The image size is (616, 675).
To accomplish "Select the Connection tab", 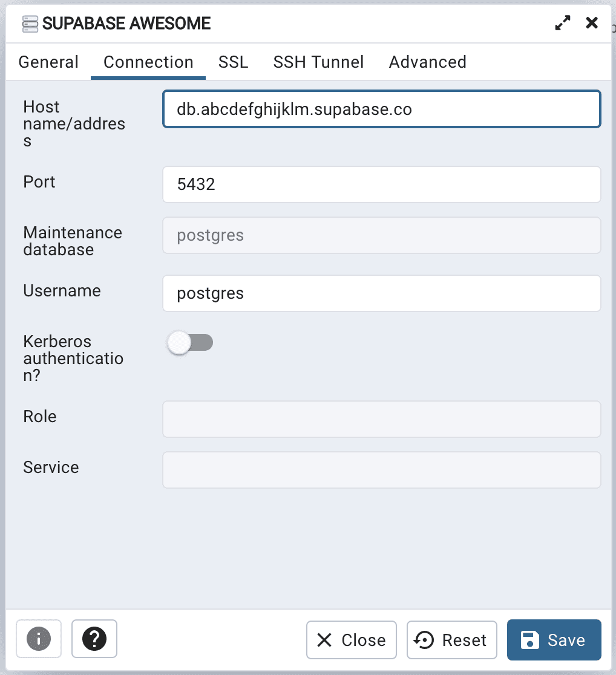I will pyautogui.click(x=148, y=62).
